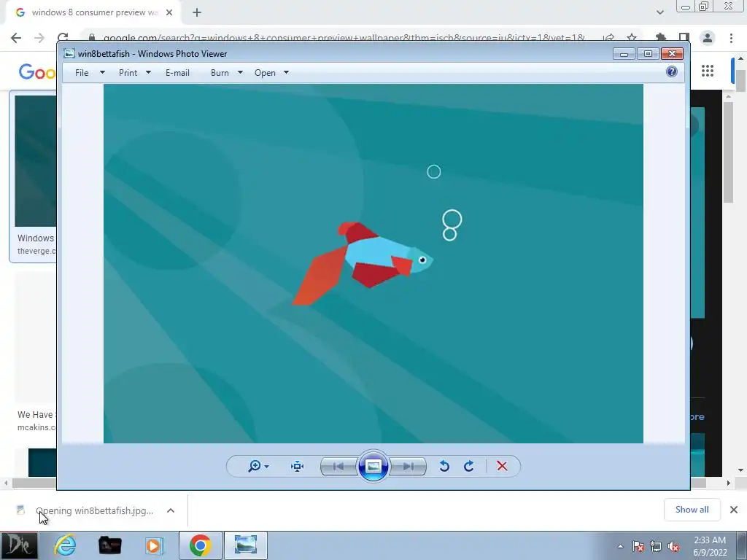747x560 pixels.
Task: Expand the Print dropdown arrow
Action: [148, 72]
